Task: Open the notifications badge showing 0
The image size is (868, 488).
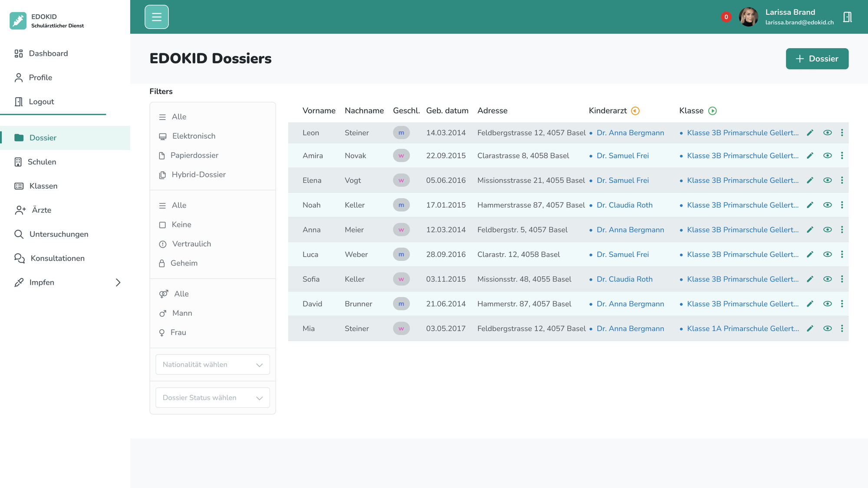Action: click(726, 17)
